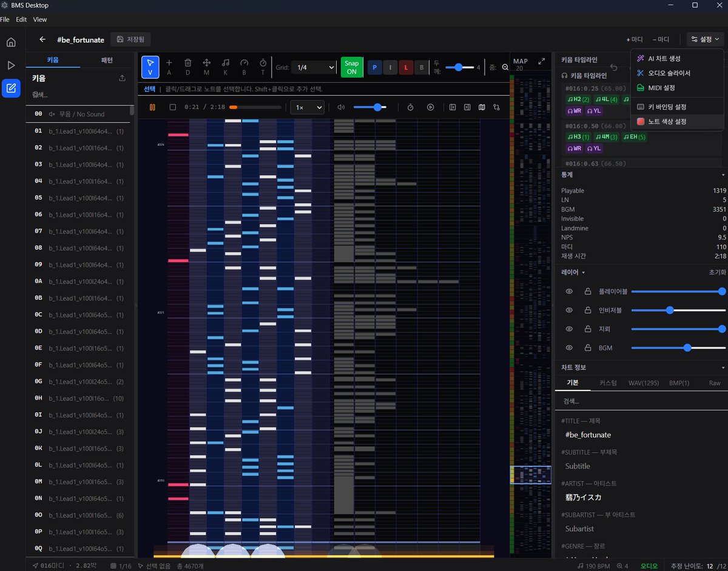The width and height of the screenshot is (728, 571).
Task: Click the map icon in playback bar
Action: tap(482, 107)
